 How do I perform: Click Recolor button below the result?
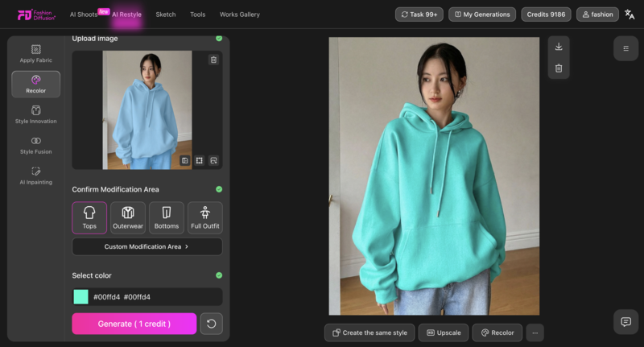(x=497, y=333)
